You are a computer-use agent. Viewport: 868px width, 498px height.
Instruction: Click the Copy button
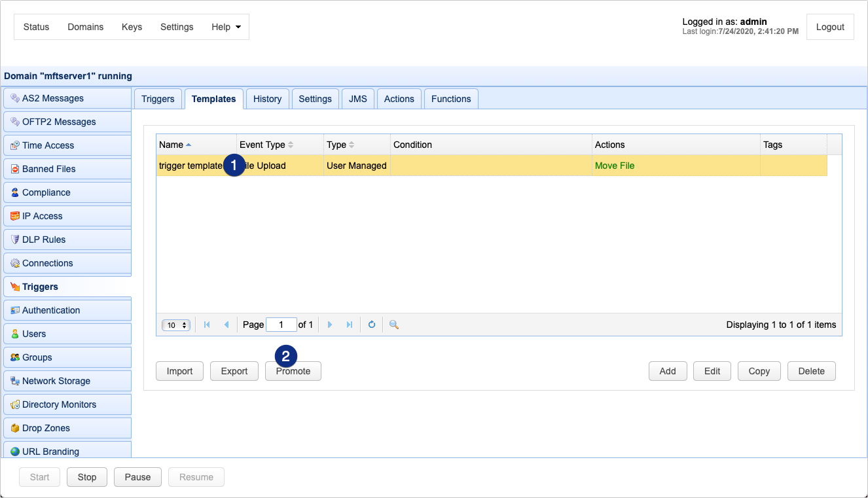click(759, 371)
